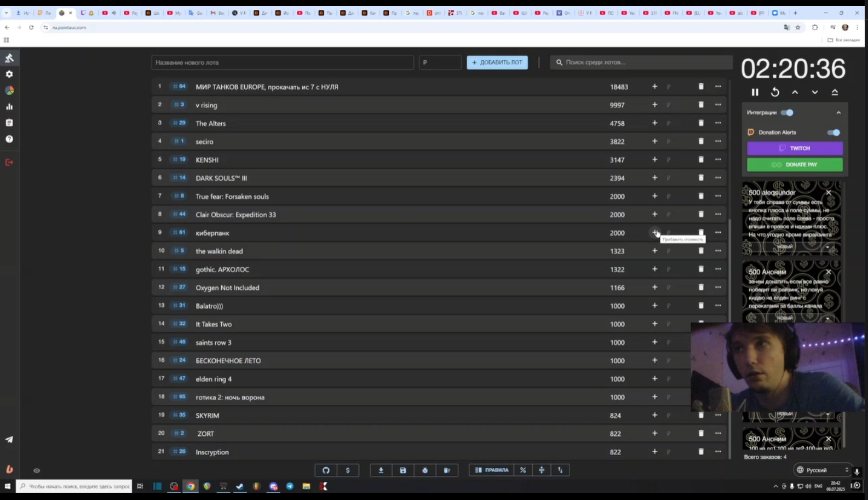Open the ПРАВИЛА rules button

pyautogui.click(x=492, y=470)
